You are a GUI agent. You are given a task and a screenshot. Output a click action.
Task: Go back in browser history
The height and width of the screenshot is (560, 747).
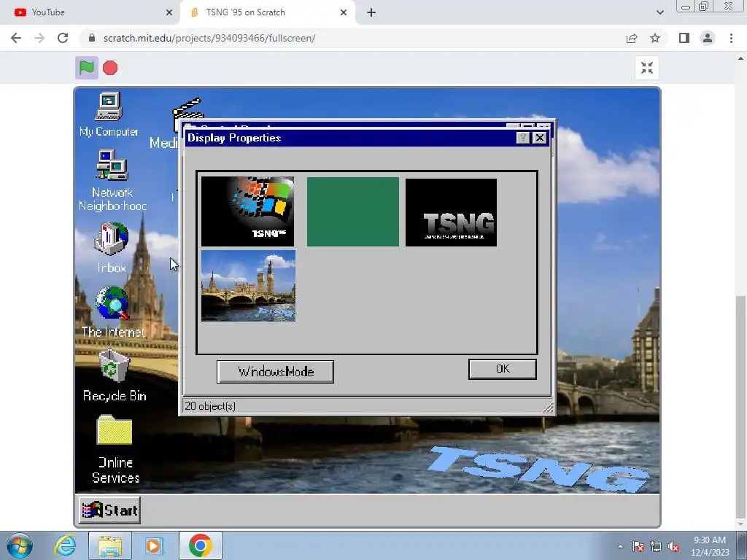(16, 38)
